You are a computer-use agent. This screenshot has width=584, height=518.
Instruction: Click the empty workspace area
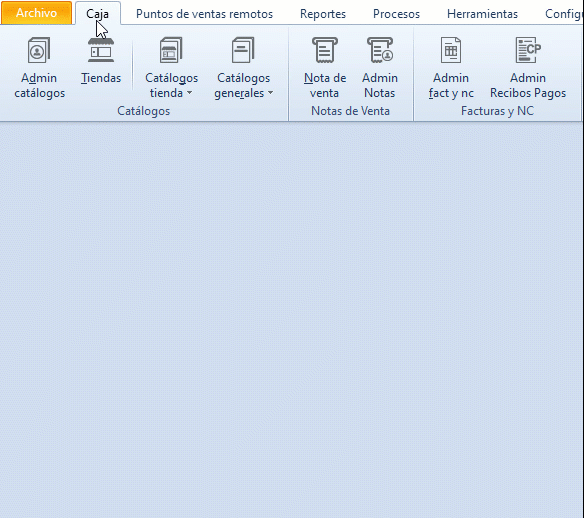click(x=292, y=320)
